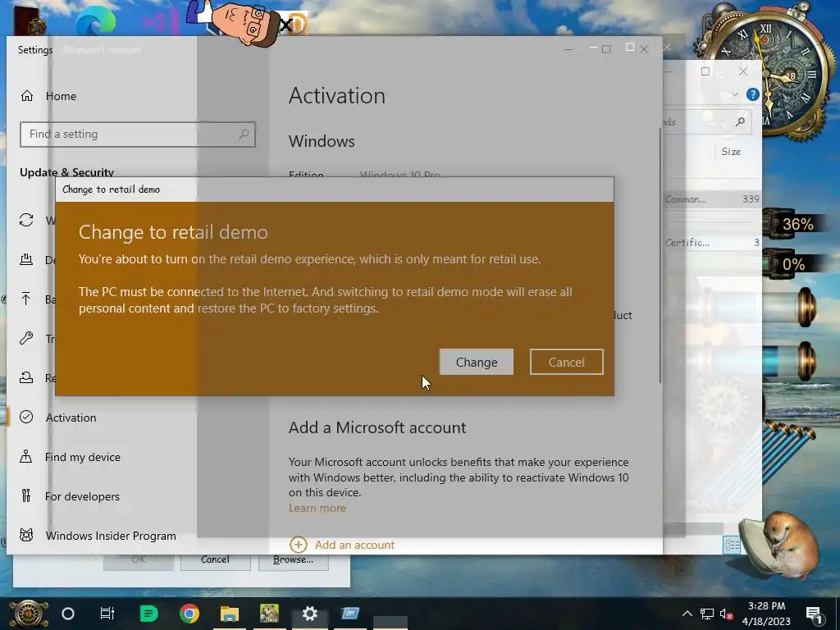Select the Certific... file row in Explorer
Viewport: 840px width, 630px height.
point(713,243)
